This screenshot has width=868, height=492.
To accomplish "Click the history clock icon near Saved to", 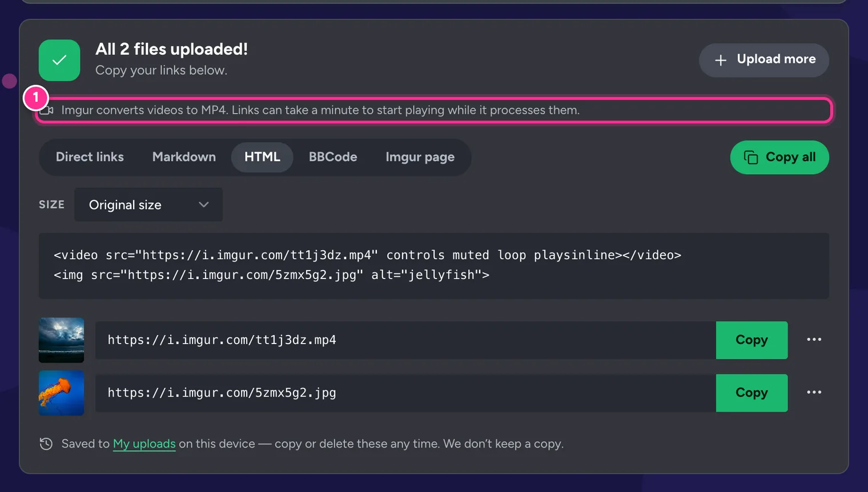I will (46, 443).
